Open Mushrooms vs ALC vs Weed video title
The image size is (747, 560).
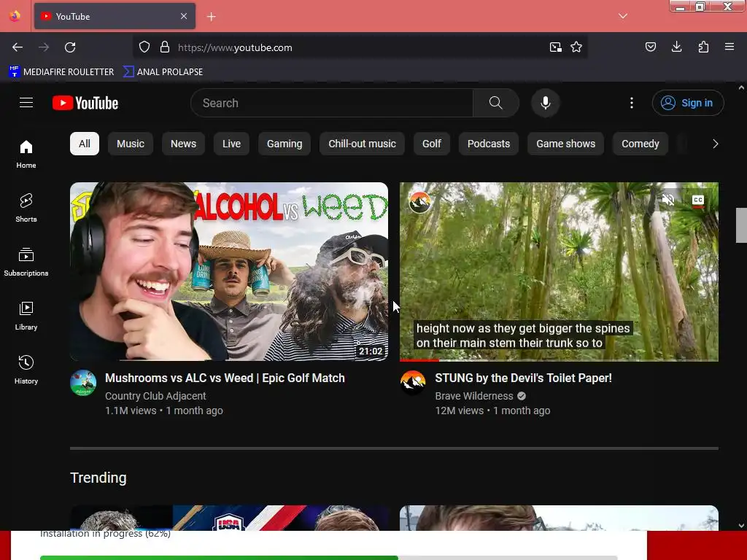click(x=225, y=378)
